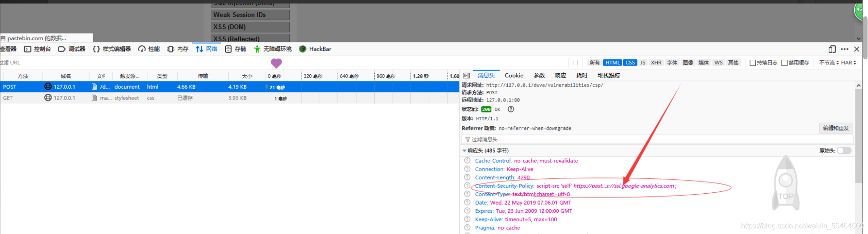Screen dimensions: 868x234
Task: Select the GET stylesheet request row
Action: [230, 98]
